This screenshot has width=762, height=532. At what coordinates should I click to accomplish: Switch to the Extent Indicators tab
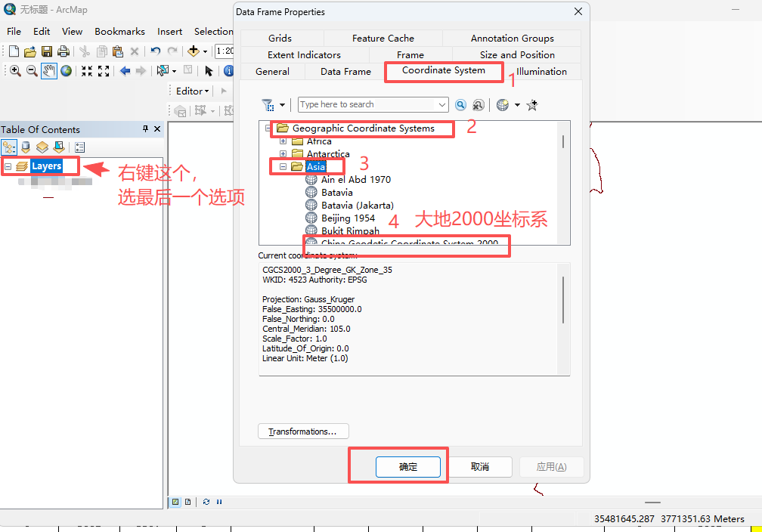[x=304, y=55]
